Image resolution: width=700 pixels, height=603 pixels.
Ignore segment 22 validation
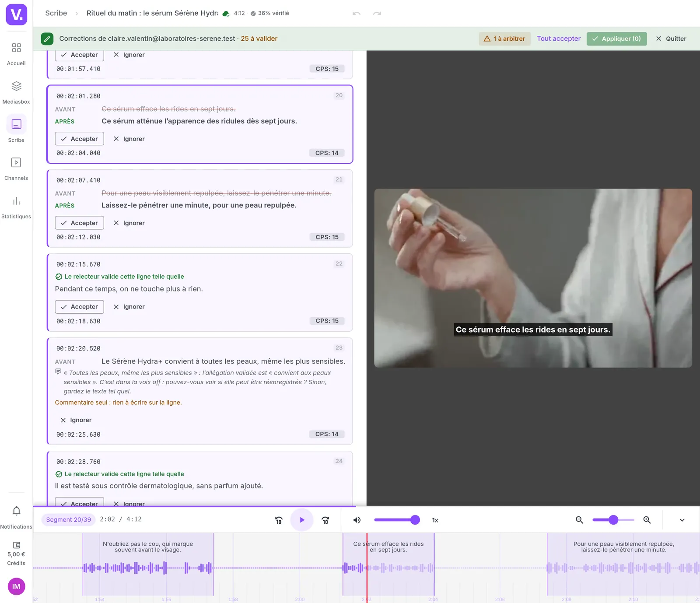point(129,307)
